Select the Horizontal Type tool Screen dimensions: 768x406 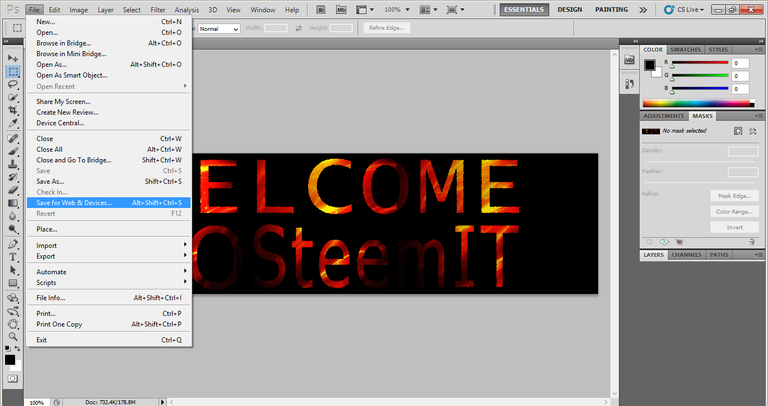(13, 257)
